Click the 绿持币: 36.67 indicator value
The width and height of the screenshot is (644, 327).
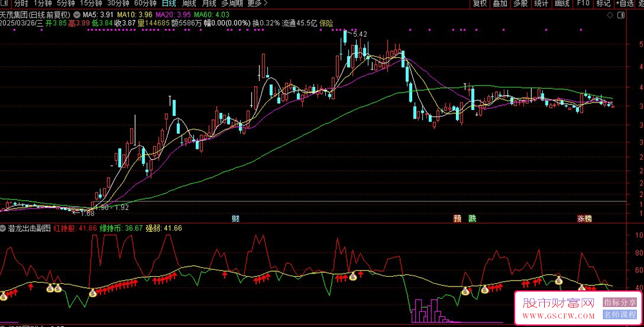coord(121,228)
